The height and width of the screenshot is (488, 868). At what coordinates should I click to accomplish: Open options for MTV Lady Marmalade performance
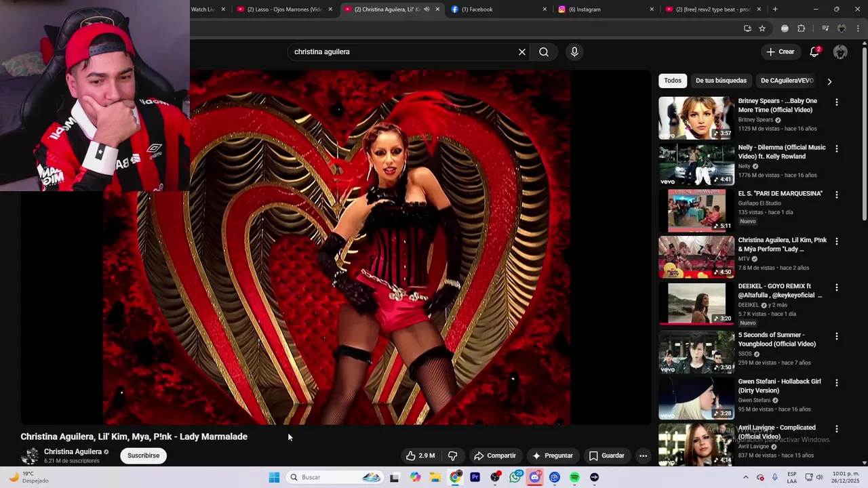tap(836, 241)
